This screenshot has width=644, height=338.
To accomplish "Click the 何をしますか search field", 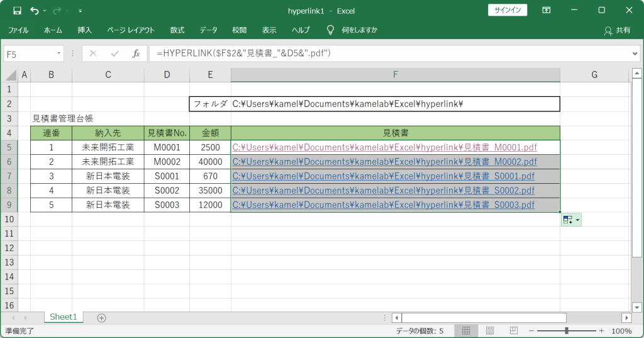I will 359,30.
